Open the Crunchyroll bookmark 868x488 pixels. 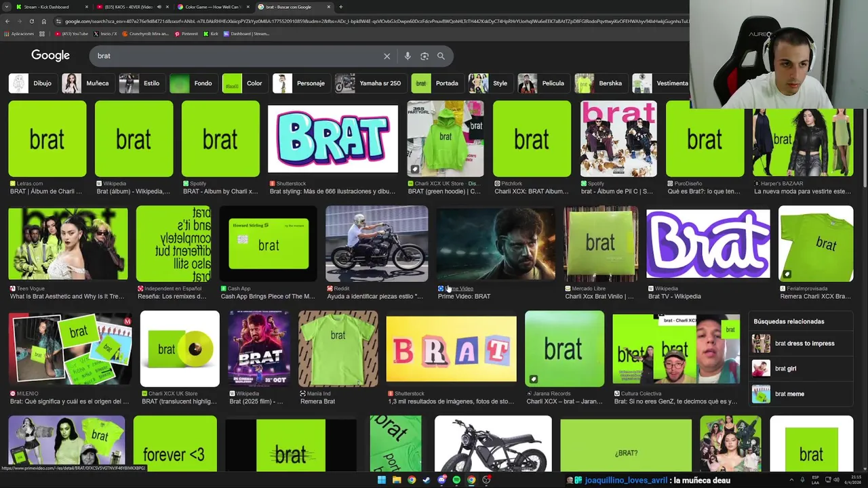coord(145,33)
